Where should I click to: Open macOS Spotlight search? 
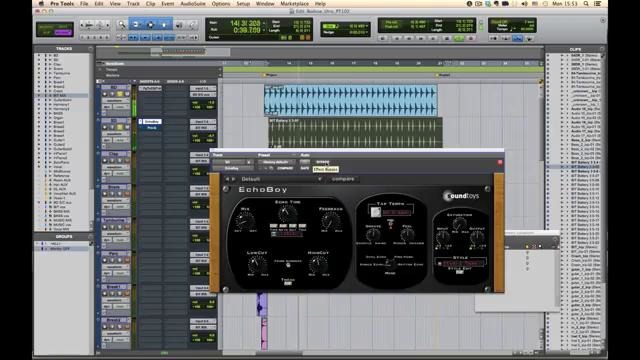586,4
